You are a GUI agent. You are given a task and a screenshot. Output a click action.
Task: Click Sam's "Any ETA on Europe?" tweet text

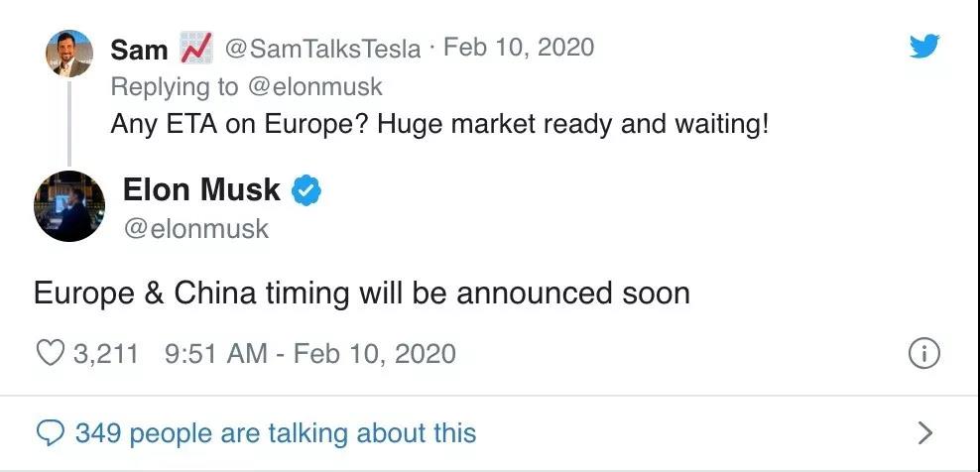click(x=439, y=126)
